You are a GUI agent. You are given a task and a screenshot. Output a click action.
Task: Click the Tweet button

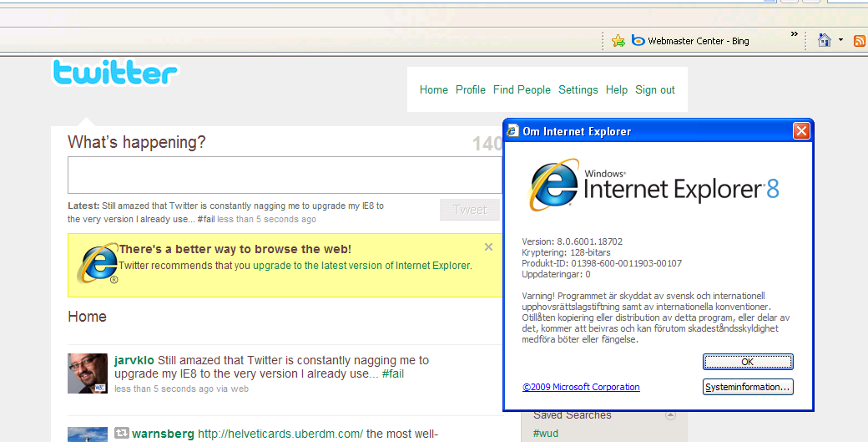[469, 210]
